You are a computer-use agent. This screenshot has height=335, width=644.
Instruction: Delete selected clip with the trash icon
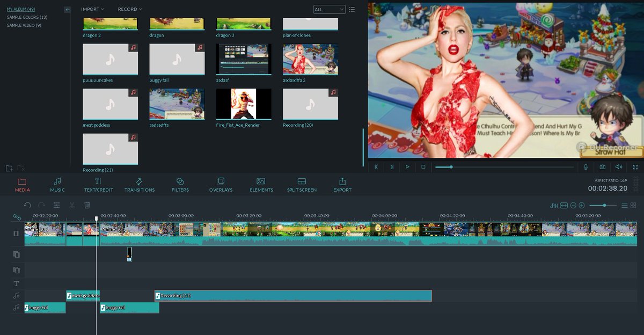(x=87, y=205)
